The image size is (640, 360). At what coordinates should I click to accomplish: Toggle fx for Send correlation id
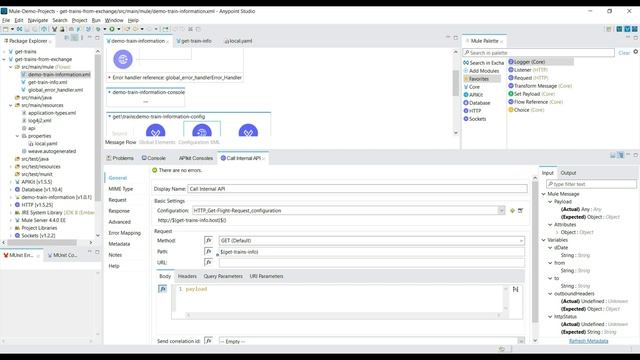[209, 341]
